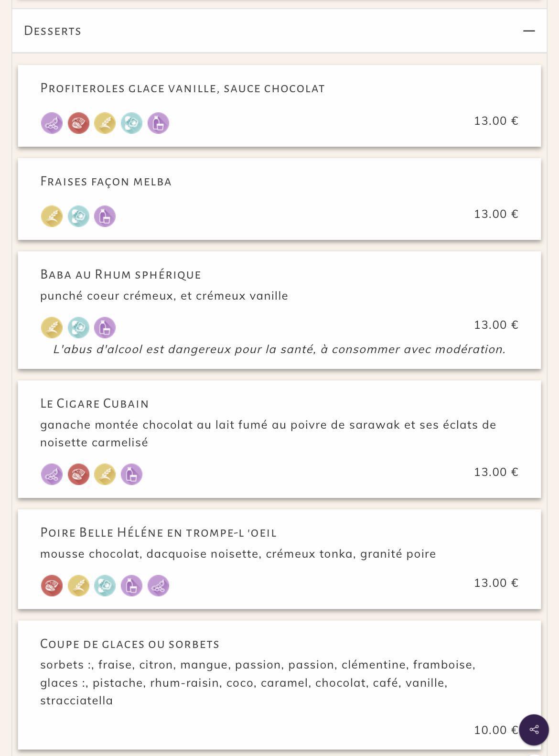Click milk allergen icon on Profiteroles
Image resolution: width=559 pixels, height=756 pixels.
[158, 123]
